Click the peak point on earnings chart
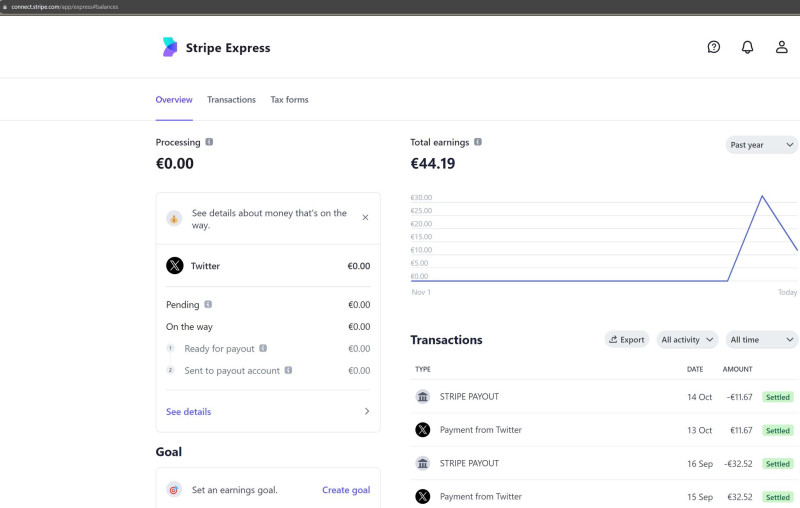The width and height of the screenshot is (800, 508). 762,196
